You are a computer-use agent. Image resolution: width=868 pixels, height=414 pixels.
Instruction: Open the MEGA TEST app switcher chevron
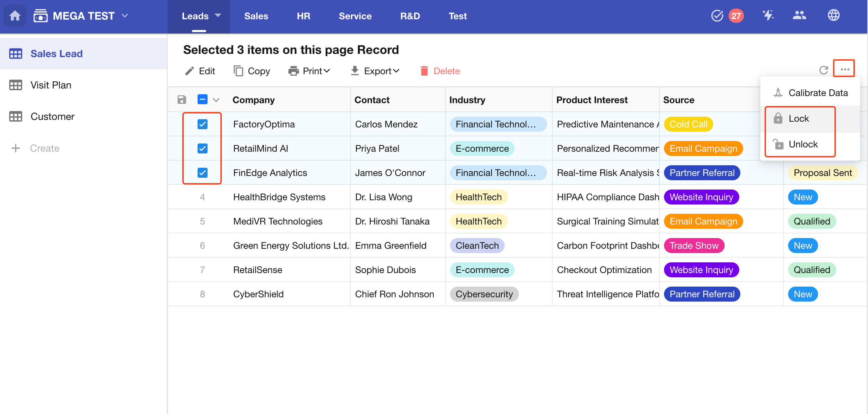click(x=125, y=16)
